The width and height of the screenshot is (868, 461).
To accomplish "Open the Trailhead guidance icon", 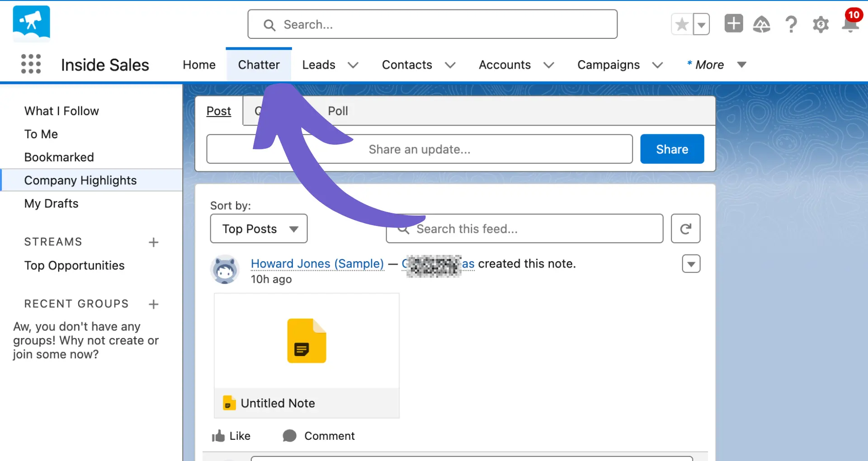I will click(x=762, y=24).
